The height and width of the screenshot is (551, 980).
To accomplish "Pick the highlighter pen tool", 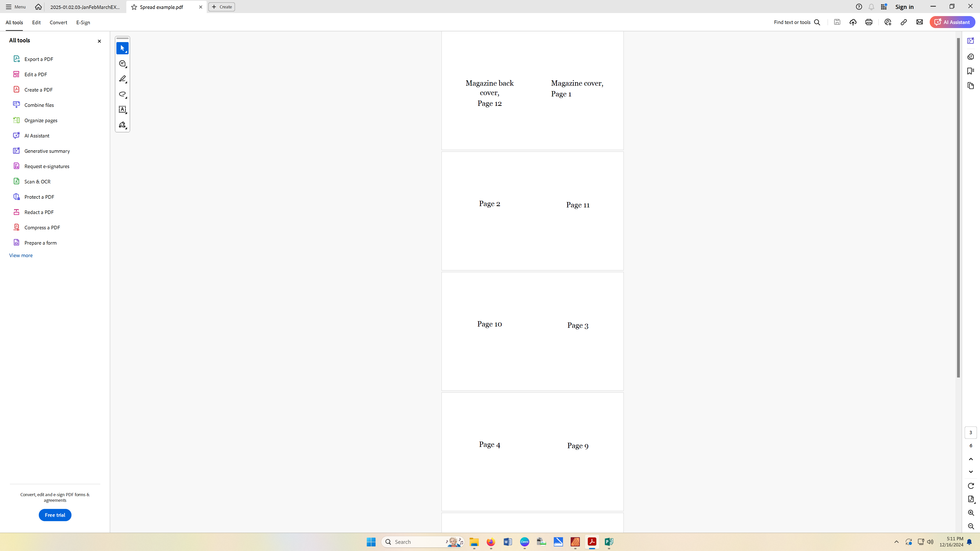I will point(122,79).
